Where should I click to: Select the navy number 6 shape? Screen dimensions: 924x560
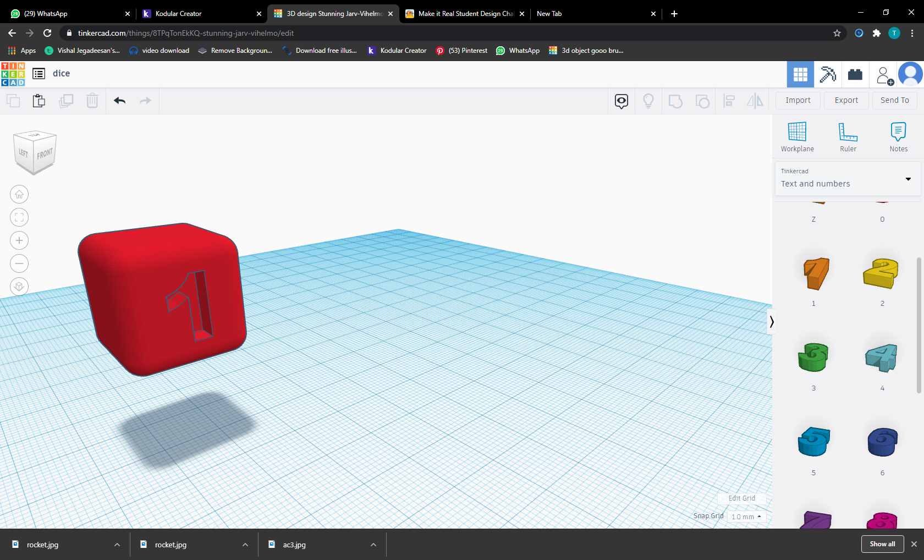tap(882, 442)
